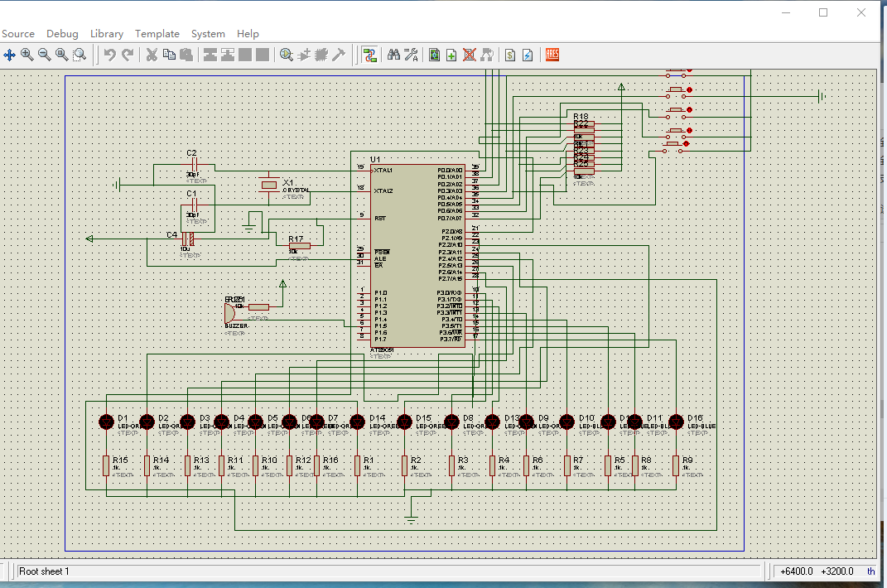
Task: Transfer netlist to ARES
Action: click(552, 55)
